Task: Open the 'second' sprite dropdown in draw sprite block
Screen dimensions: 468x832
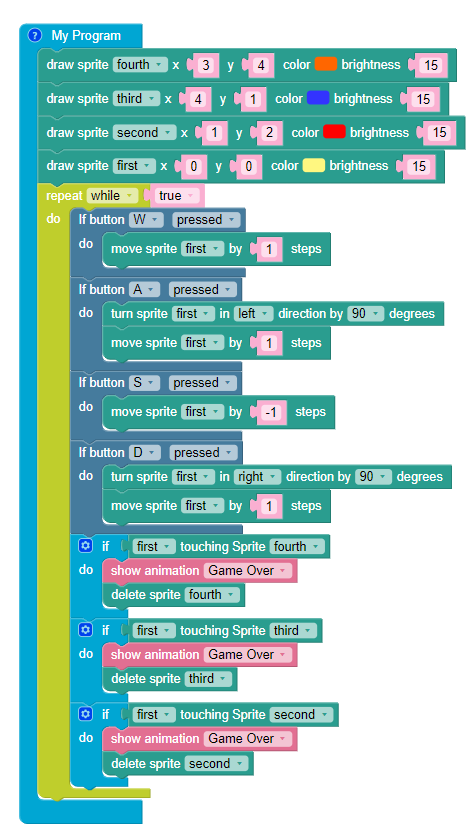Action: pyautogui.click(x=144, y=132)
